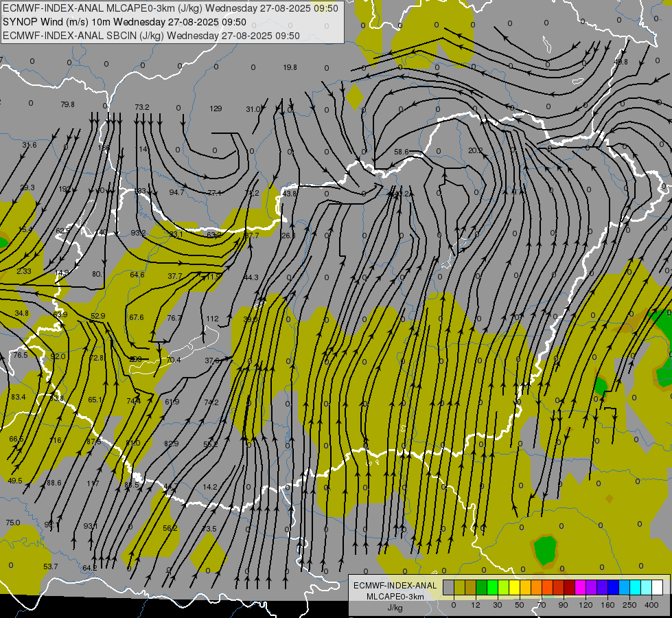The height and width of the screenshot is (618, 672).
Task: Click legend scale label 30
Action: point(497,605)
